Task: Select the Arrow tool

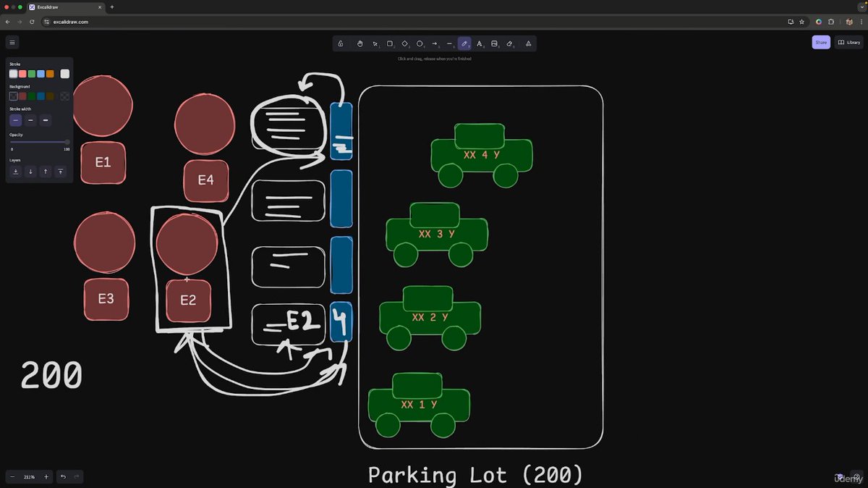Action: pyautogui.click(x=435, y=43)
